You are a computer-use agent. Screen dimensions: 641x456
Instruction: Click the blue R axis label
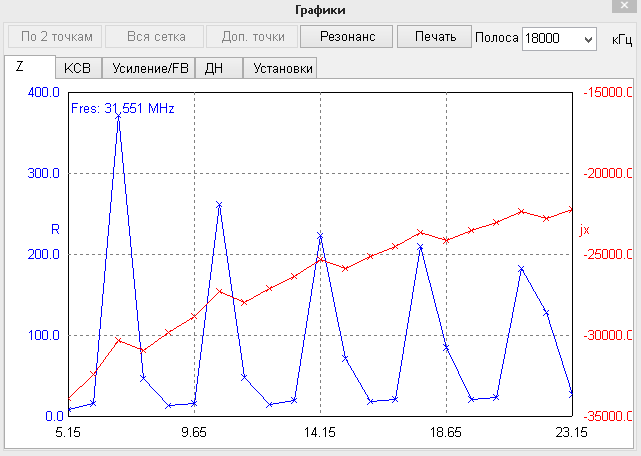click(x=55, y=229)
